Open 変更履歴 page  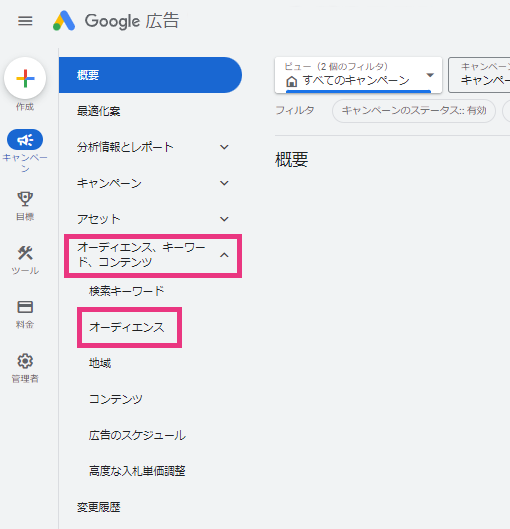pos(98,507)
